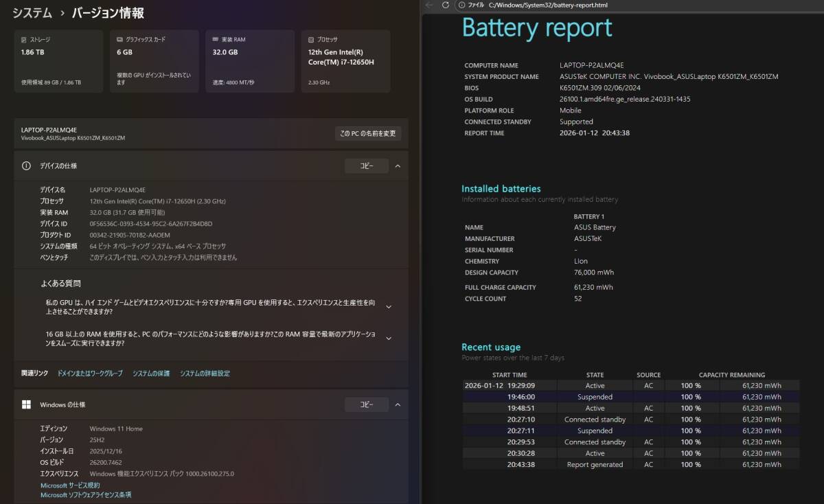This screenshot has height=504, width=824.
Task: Click the BIOS value K6501ZM.309 02/06/2024
Action: click(601, 88)
